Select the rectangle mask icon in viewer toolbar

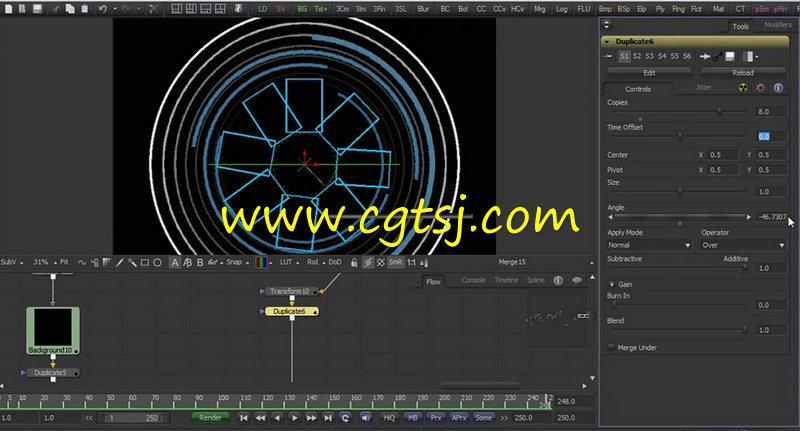click(145, 262)
